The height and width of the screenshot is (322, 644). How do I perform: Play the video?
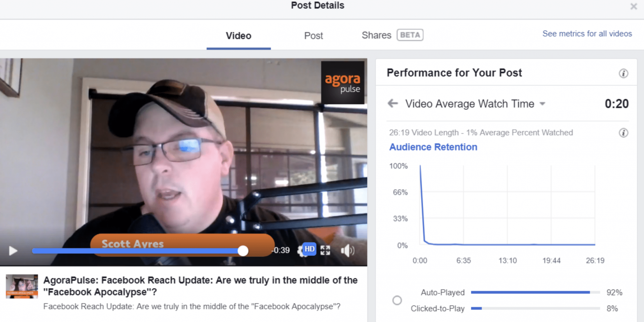coord(13,251)
